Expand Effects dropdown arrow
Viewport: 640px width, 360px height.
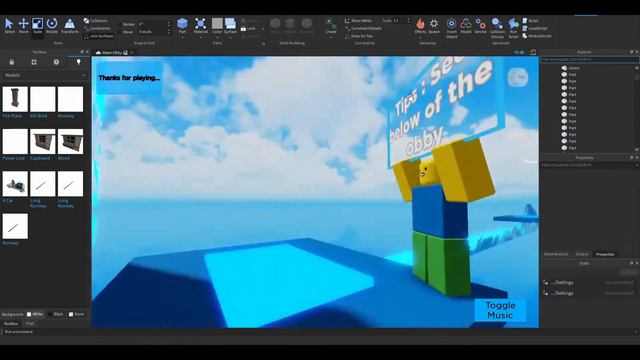point(420,37)
